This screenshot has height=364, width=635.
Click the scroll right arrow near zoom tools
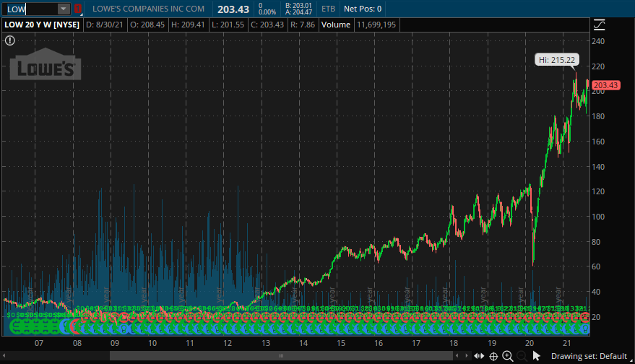click(x=467, y=356)
